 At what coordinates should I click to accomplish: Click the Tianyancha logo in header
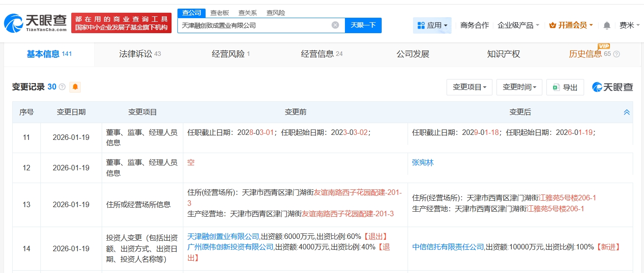click(x=35, y=23)
